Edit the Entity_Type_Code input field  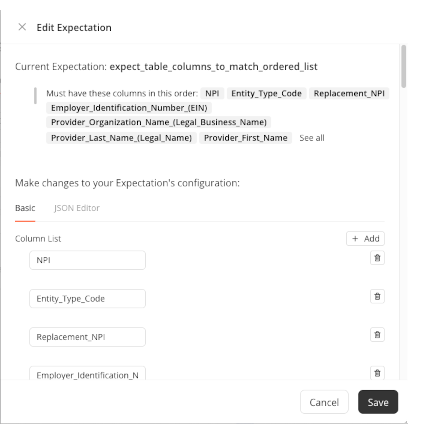pos(87,299)
